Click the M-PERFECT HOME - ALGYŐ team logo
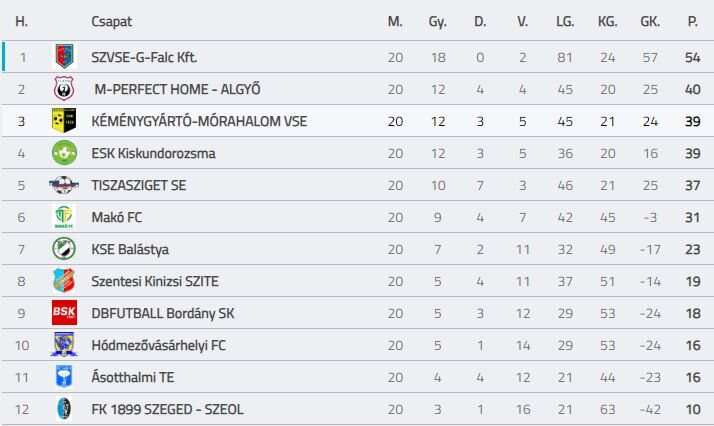The image size is (714, 426). 64,89
